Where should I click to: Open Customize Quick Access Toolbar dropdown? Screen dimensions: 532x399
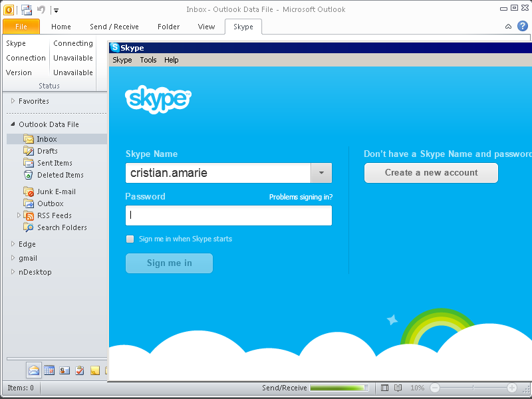click(x=56, y=11)
